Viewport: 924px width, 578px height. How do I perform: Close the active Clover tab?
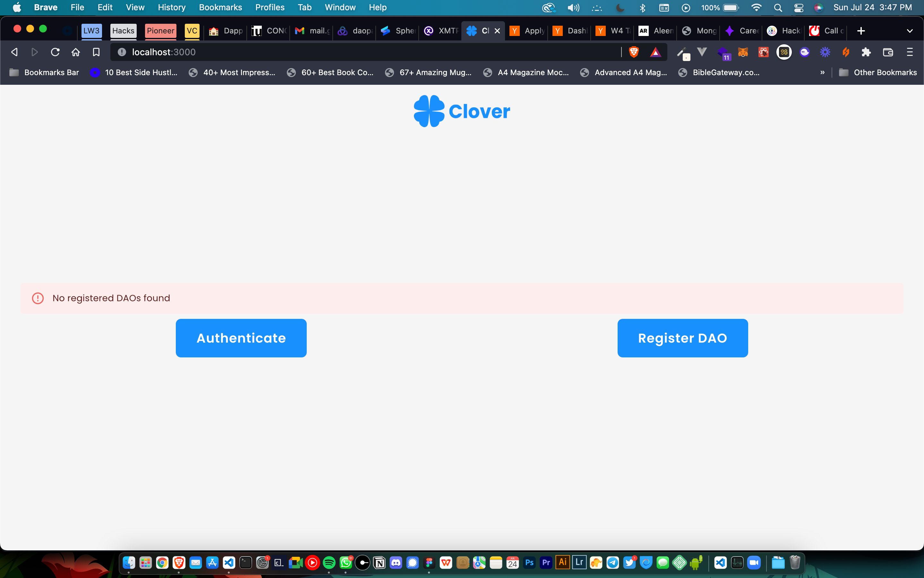[x=497, y=31]
